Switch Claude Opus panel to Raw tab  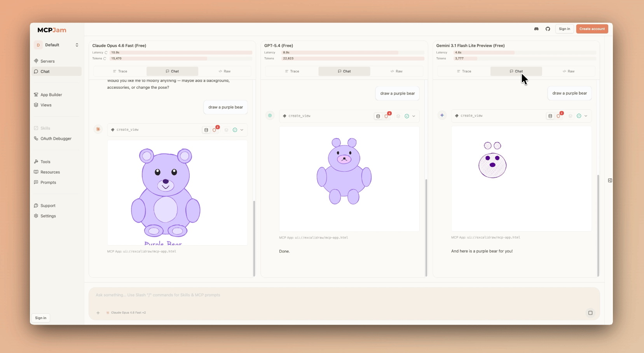(x=225, y=71)
